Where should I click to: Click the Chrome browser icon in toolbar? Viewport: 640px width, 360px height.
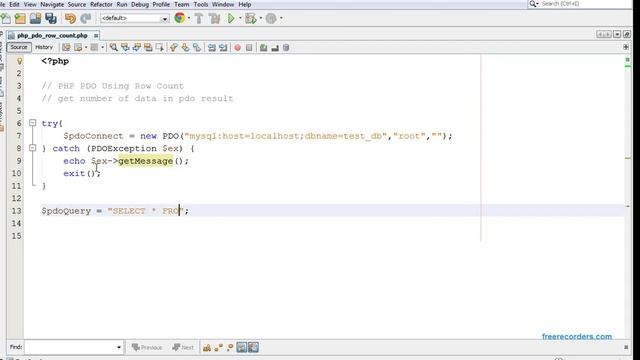point(180,18)
